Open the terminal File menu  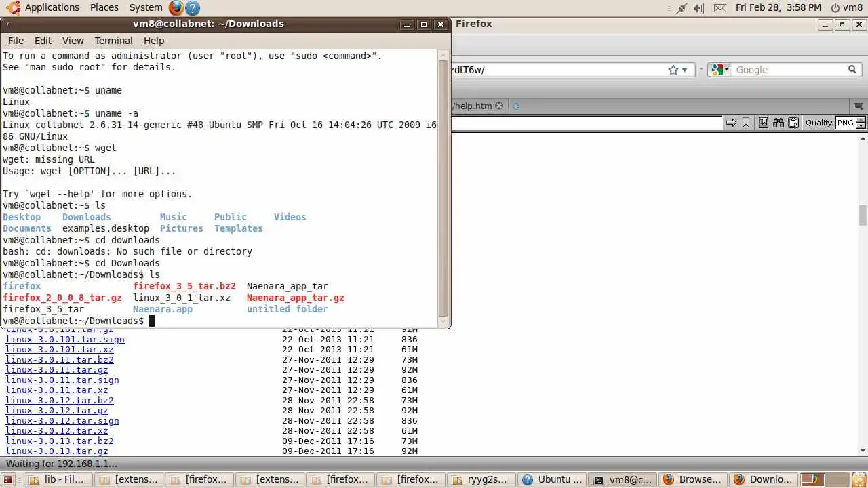click(16, 41)
